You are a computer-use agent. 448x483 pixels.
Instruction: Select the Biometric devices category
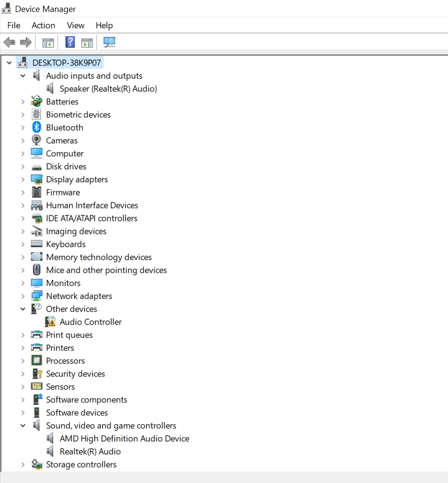(78, 114)
